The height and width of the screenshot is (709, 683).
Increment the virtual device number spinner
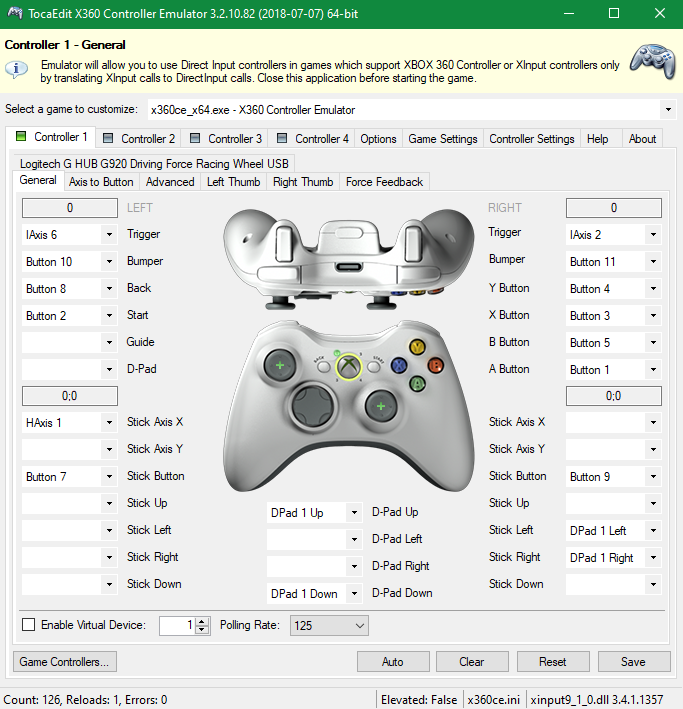pos(203,621)
